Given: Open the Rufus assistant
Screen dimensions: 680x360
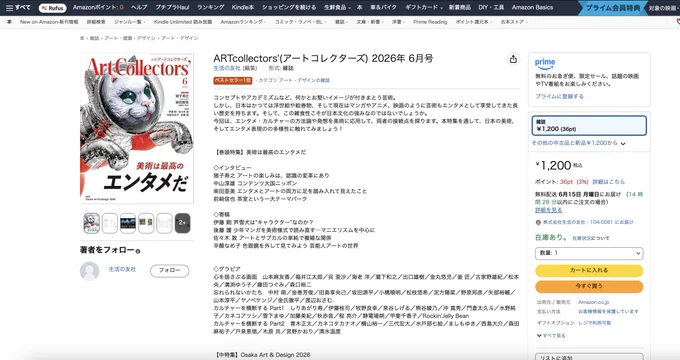Looking at the screenshot, I should [52, 8].
